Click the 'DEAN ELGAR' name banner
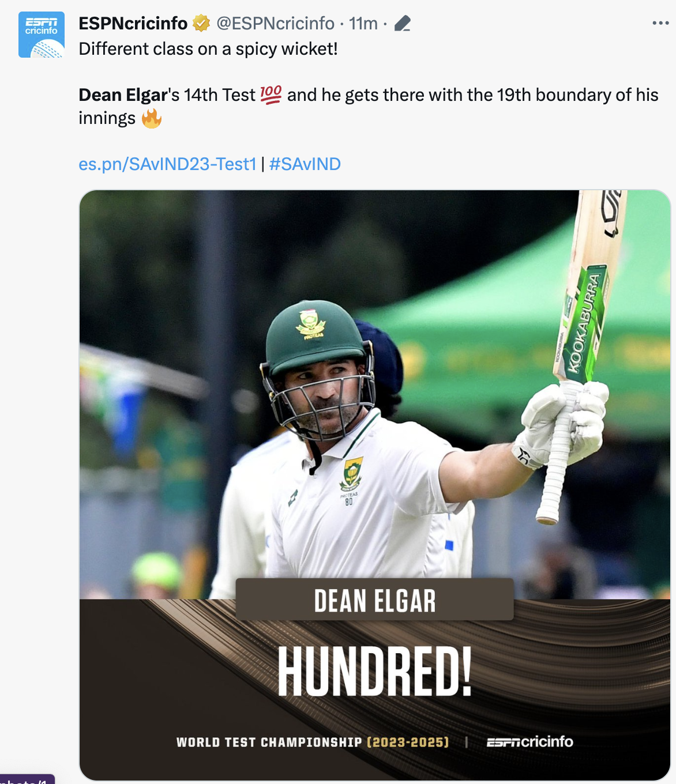 coord(374,600)
